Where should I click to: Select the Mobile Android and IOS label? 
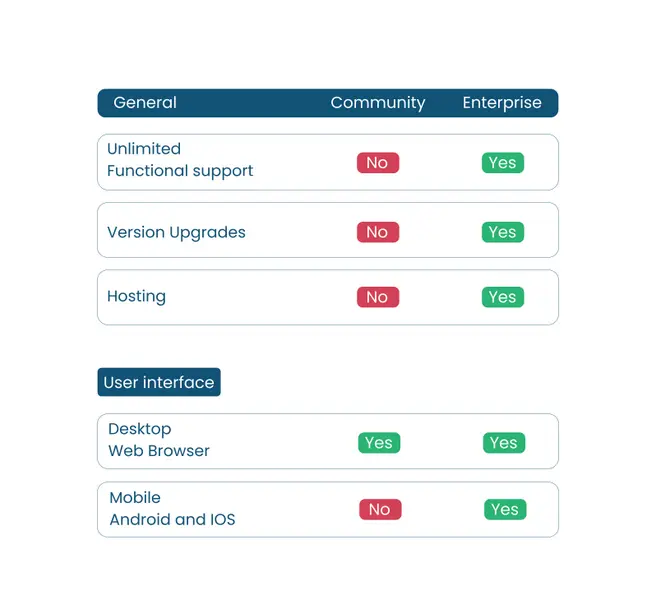(172, 509)
